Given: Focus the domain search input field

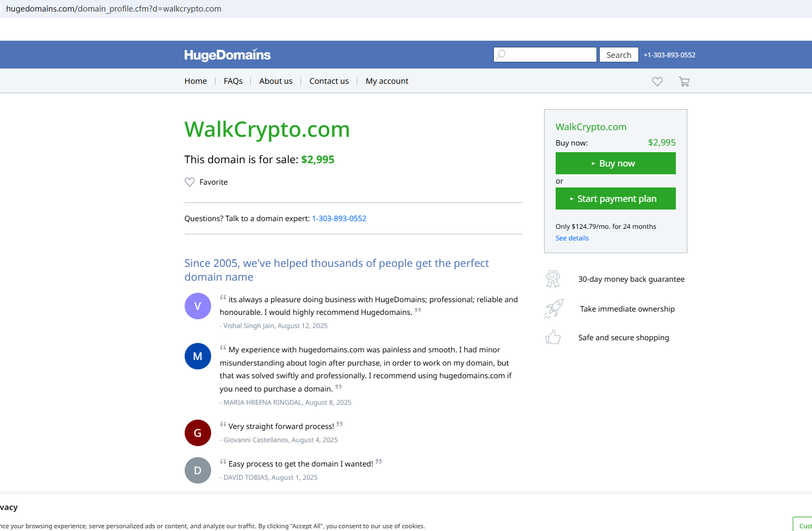Looking at the screenshot, I should coord(545,55).
